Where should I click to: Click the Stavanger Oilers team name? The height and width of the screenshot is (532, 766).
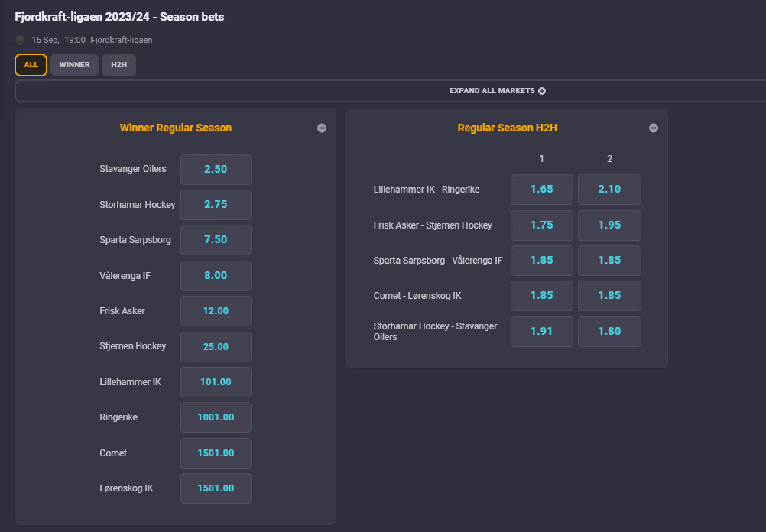133,169
